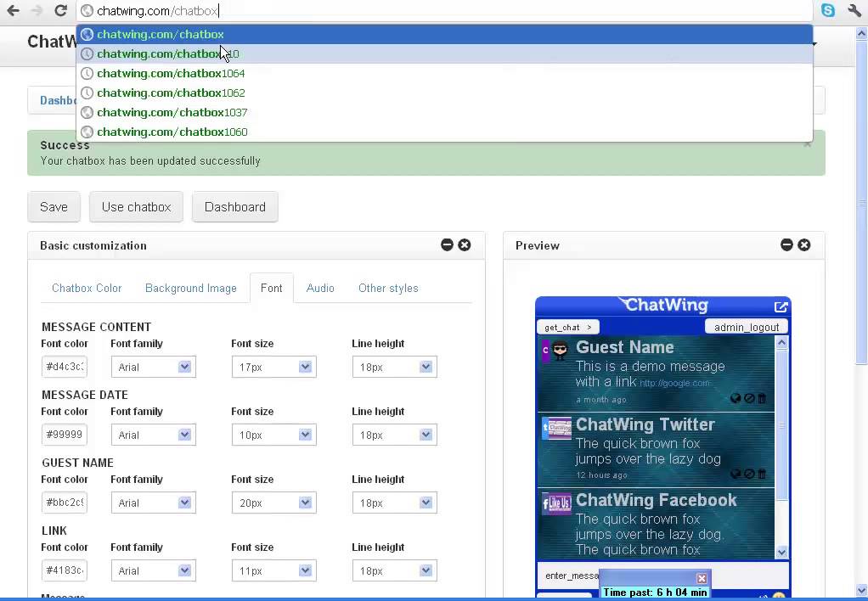Open the browser wrench settings menu
Image resolution: width=868 pixels, height=601 pixels.
(854, 10)
